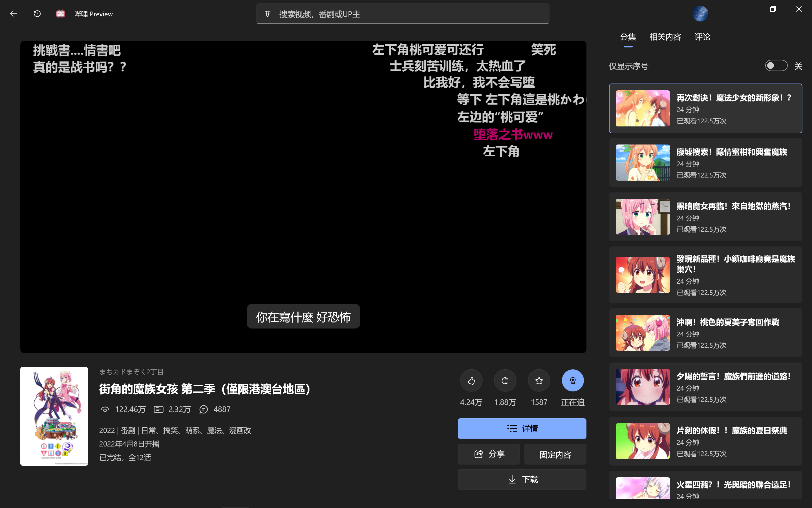The height and width of the screenshot is (508, 812).
Task: Click the pink danmaku 堕落之书www
Action: [x=513, y=134]
